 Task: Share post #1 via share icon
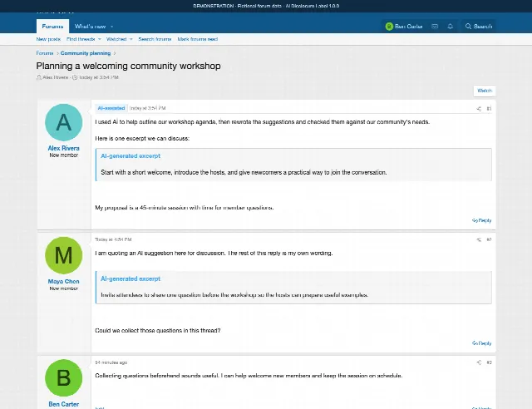pos(479,109)
